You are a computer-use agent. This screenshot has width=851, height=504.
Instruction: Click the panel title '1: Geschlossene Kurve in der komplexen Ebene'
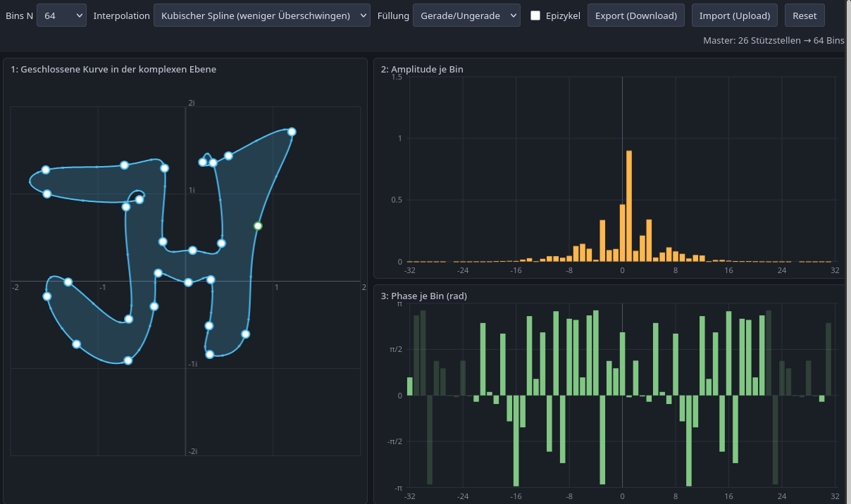(x=113, y=70)
